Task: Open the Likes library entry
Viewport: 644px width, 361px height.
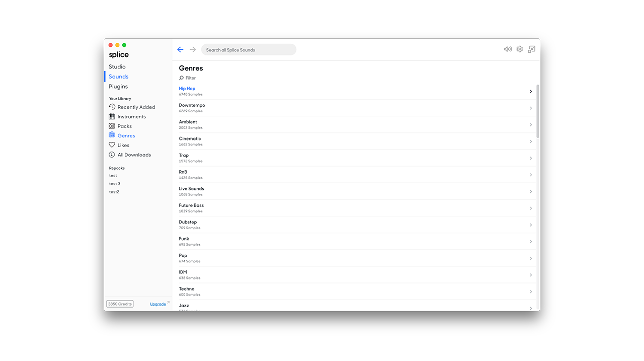Action: click(123, 145)
